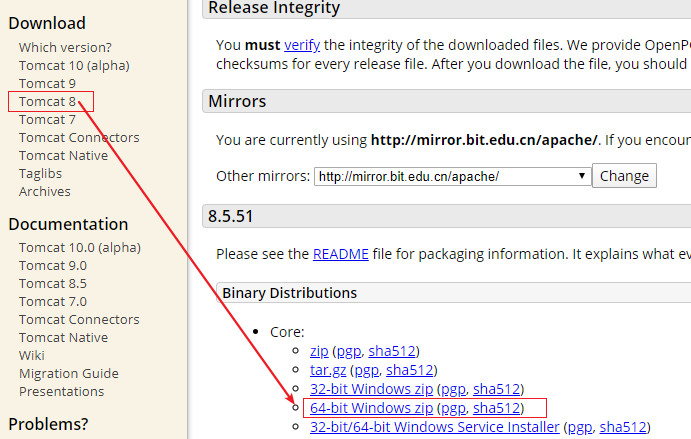Open Tomcat Native under Documentation
Screen dimensions: 691x439
point(63,338)
